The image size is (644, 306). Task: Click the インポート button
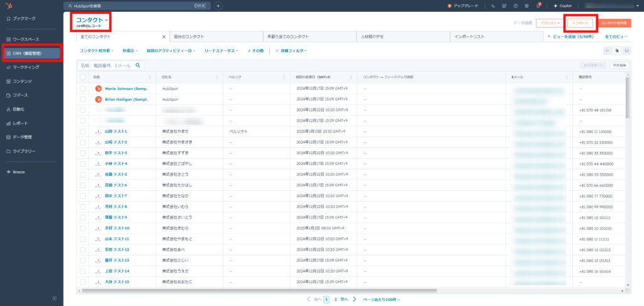(580, 23)
